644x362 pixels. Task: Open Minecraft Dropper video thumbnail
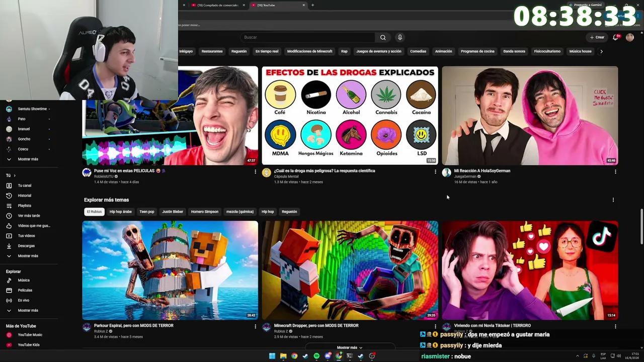pyautogui.click(x=350, y=270)
